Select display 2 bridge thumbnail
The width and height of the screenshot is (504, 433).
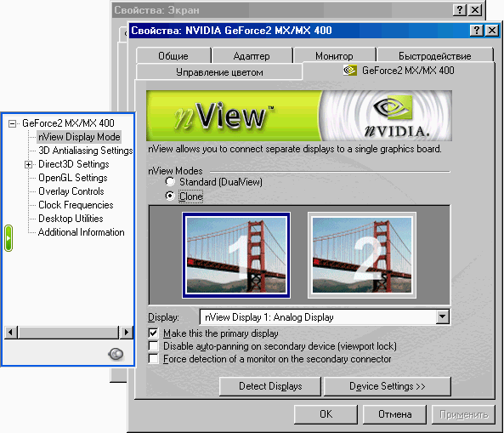click(362, 255)
